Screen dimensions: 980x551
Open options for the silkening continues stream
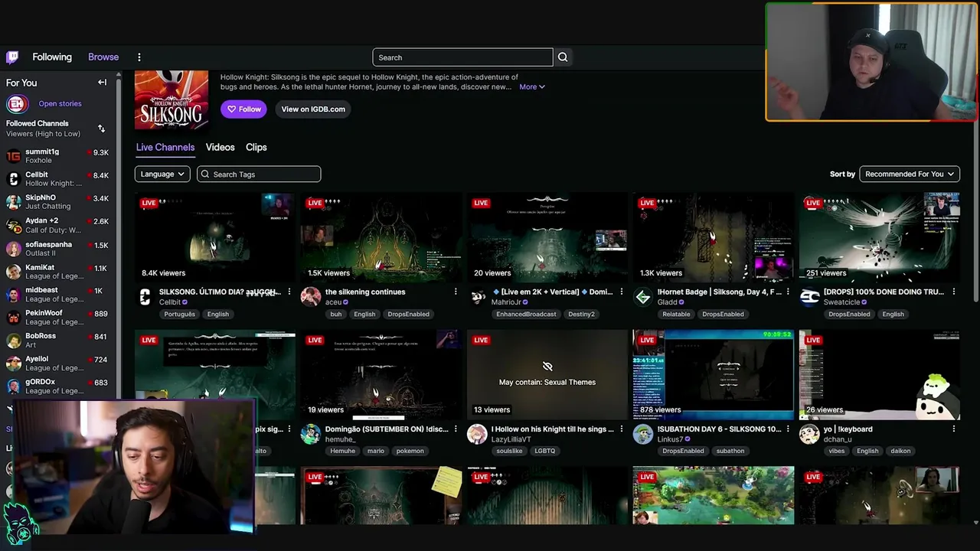[x=455, y=292]
